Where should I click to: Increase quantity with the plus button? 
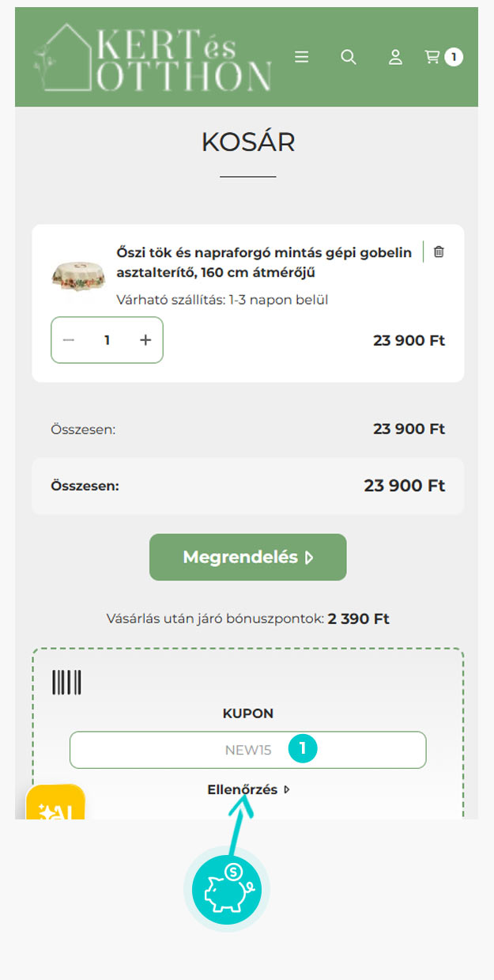[145, 340]
